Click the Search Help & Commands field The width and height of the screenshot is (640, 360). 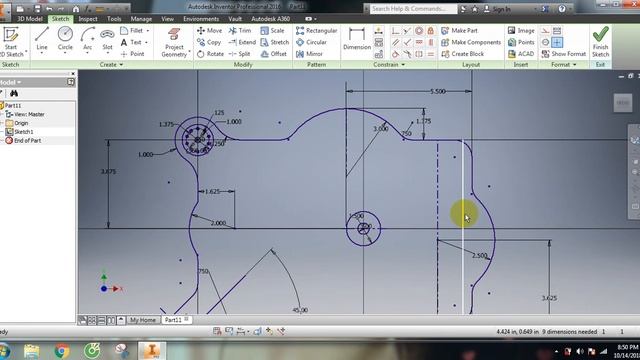pos(413,9)
